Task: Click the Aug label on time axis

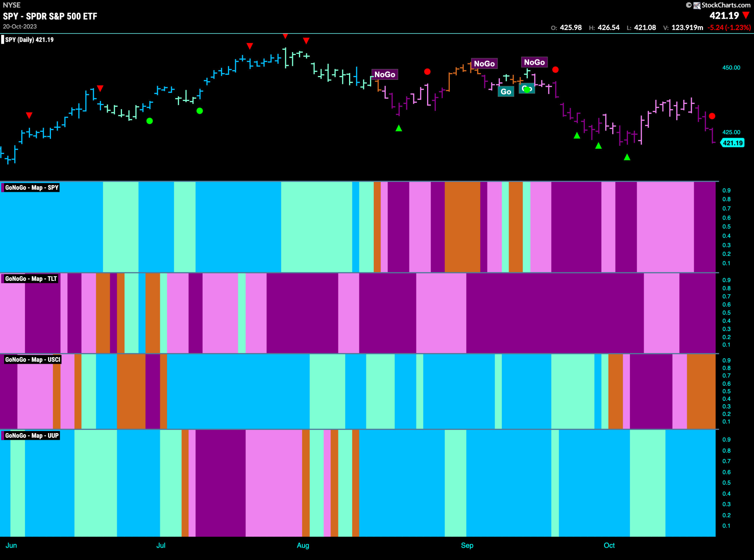Action: pos(303,545)
